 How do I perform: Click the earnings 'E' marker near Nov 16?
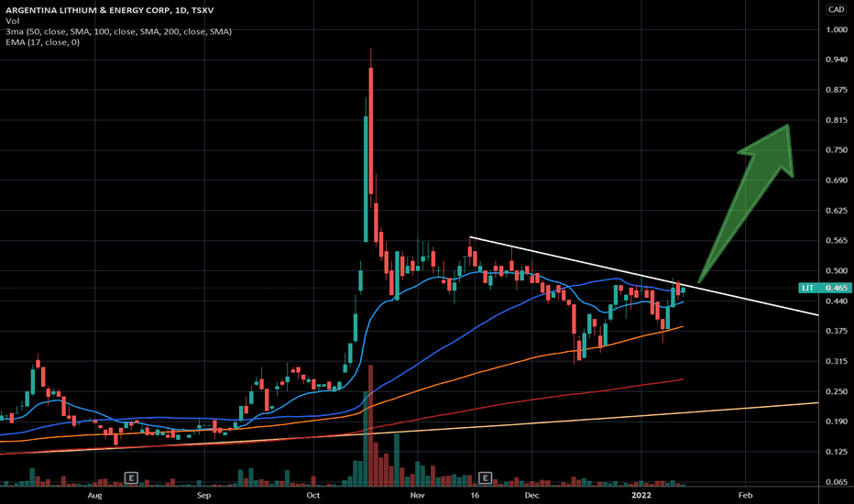click(485, 478)
